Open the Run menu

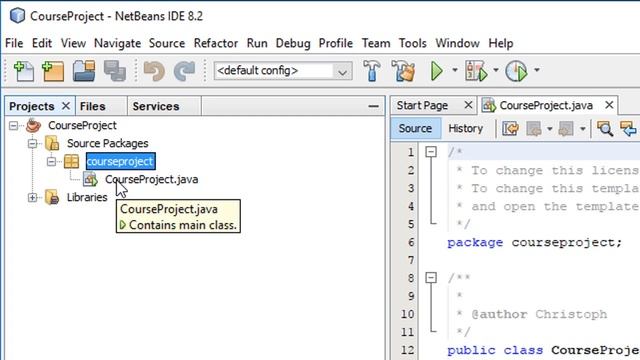click(x=257, y=43)
